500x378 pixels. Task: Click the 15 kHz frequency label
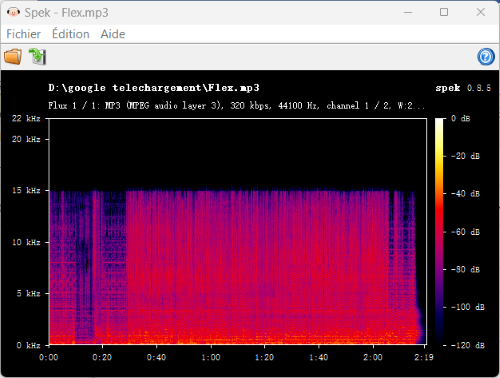(26, 190)
